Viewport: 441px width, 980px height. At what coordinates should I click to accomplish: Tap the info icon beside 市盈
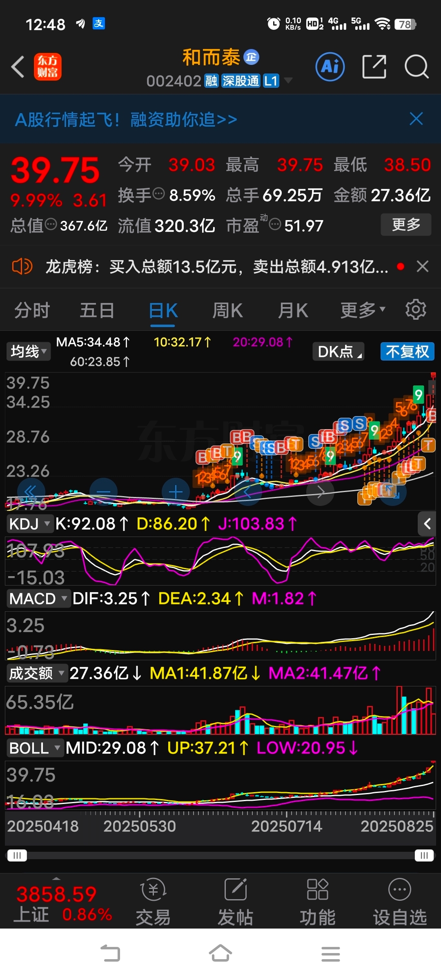(x=275, y=224)
